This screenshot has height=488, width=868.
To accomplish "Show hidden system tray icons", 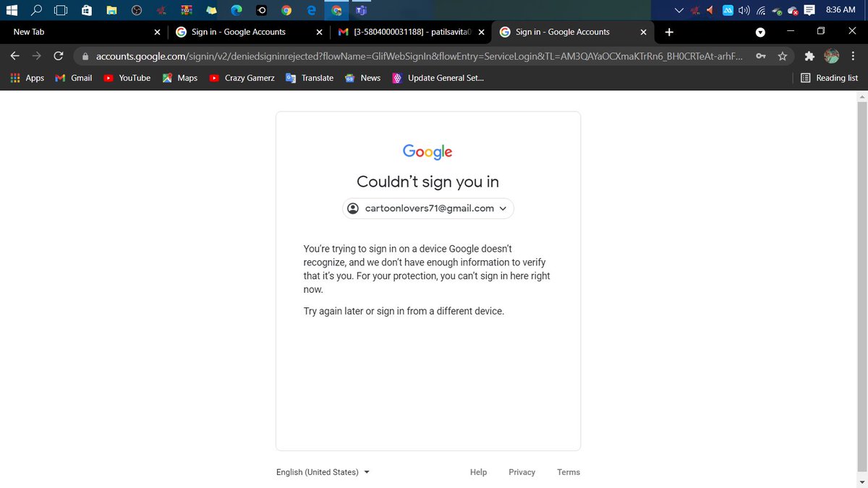I will [x=678, y=10].
